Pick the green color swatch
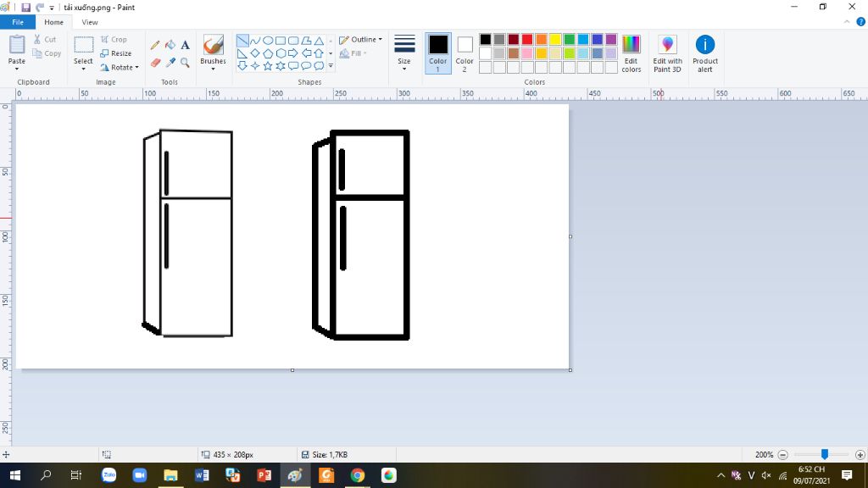 click(569, 39)
